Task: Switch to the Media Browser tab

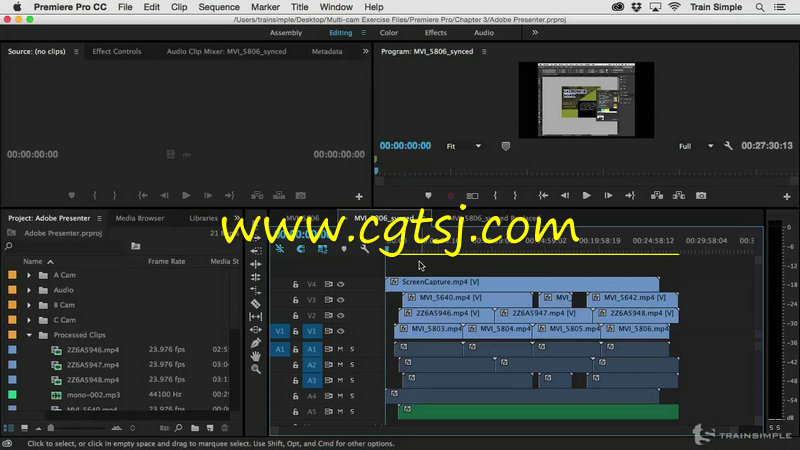Action: click(140, 218)
